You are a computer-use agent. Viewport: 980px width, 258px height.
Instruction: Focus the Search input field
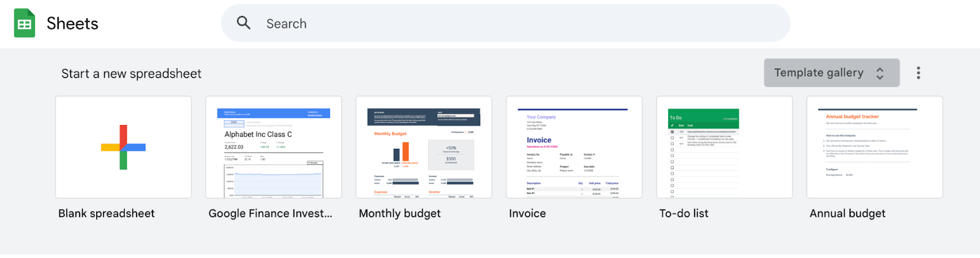[505, 23]
